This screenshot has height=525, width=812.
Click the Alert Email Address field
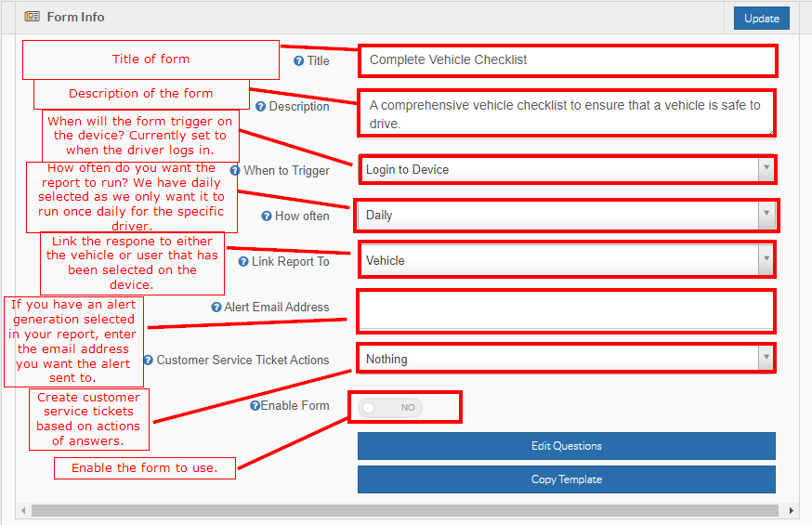click(x=567, y=311)
